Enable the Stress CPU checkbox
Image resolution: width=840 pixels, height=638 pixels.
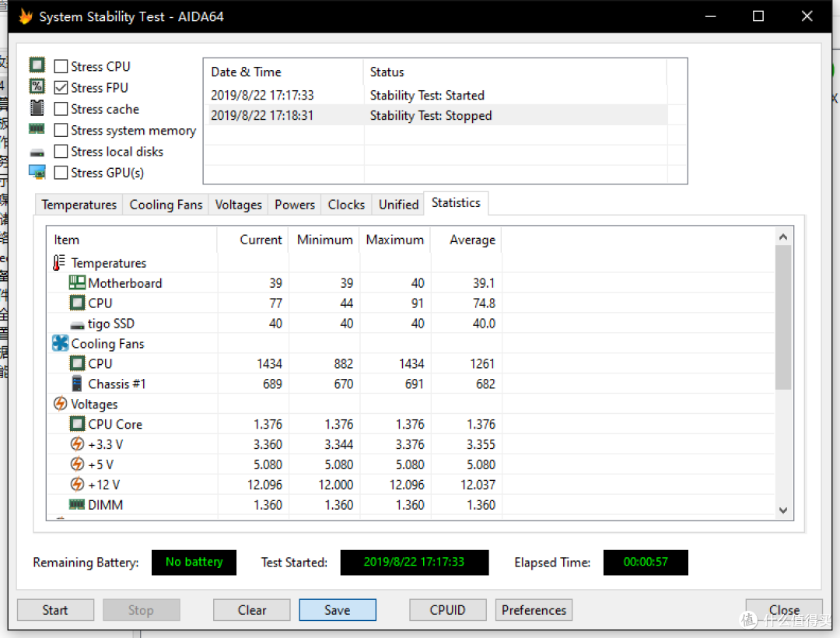click(61, 66)
